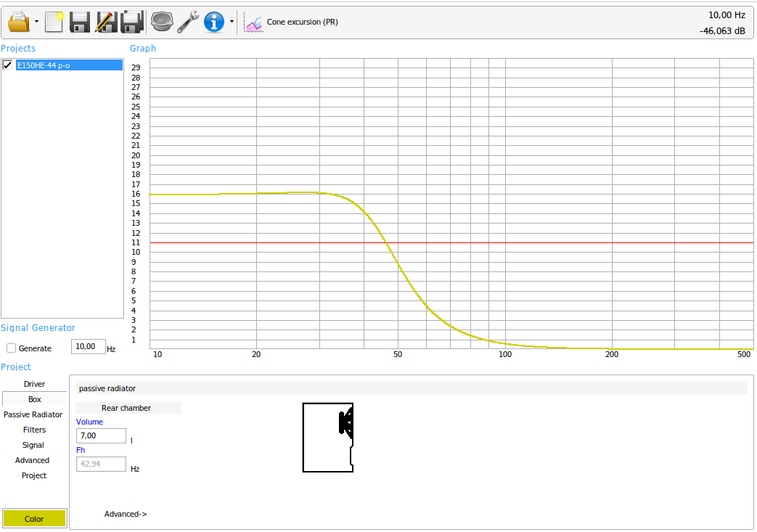The height and width of the screenshot is (532, 757).
Task: Open the dropdown arrow next to info icon
Action: click(x=232, y=22)
